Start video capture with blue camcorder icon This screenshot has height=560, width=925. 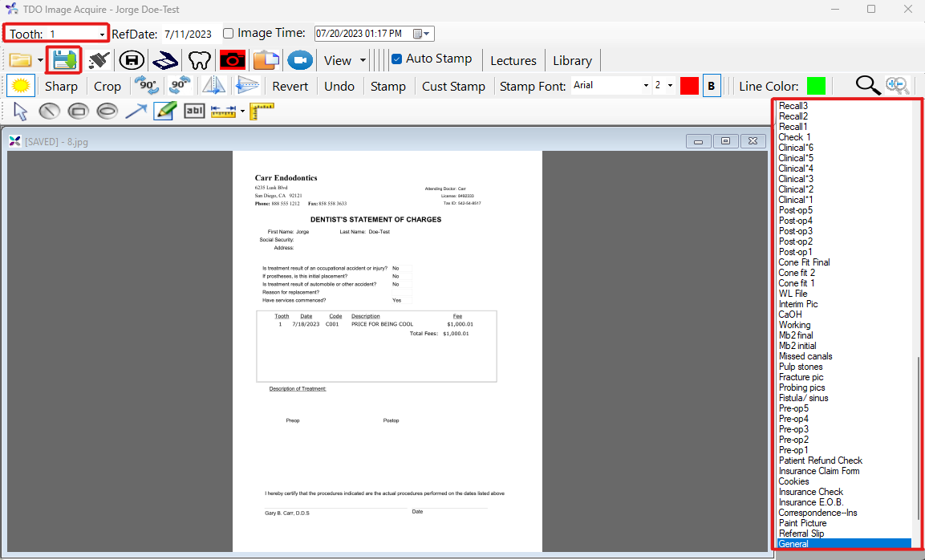299,60
